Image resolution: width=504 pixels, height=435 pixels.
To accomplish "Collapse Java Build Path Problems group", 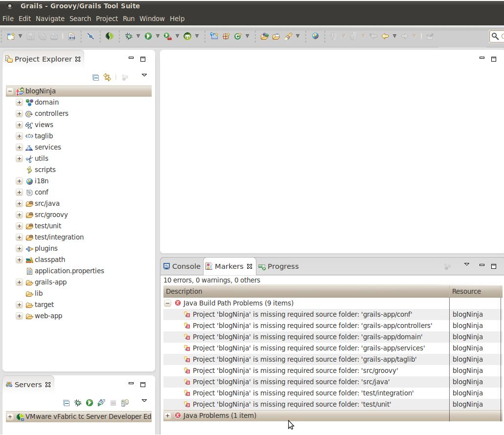I will [167, 303].
